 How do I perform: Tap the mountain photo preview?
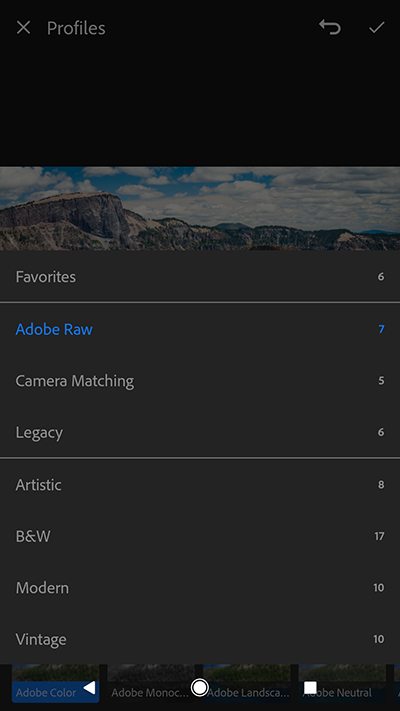200,208
